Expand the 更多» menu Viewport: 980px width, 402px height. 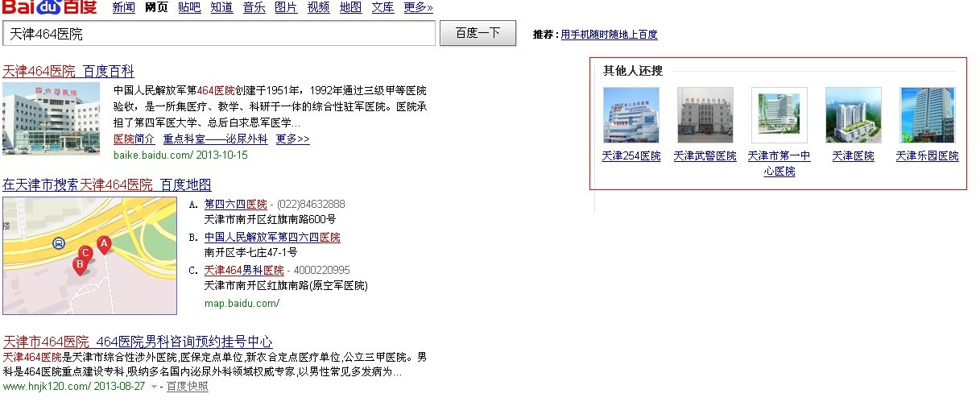coord(418,7)
